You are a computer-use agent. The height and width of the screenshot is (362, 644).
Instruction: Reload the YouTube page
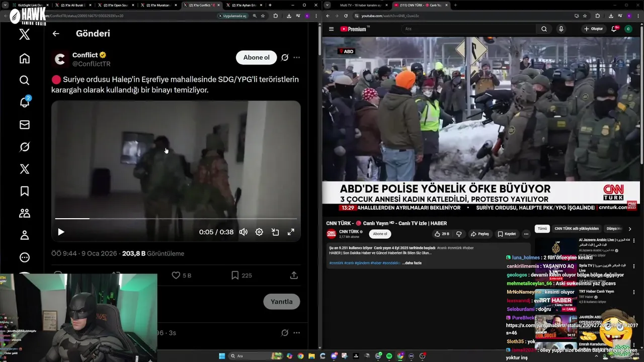(346, 16)
